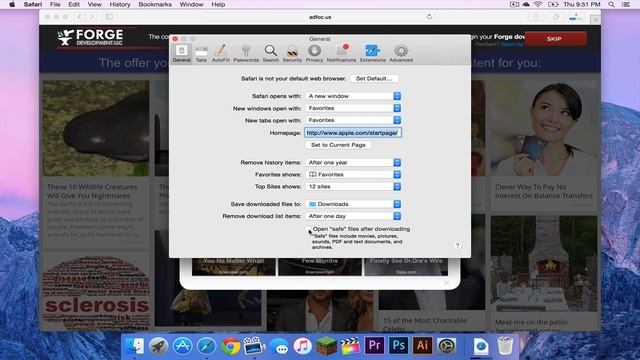
Task: Open the Trash in the Dock
Action: pos(505,346)
